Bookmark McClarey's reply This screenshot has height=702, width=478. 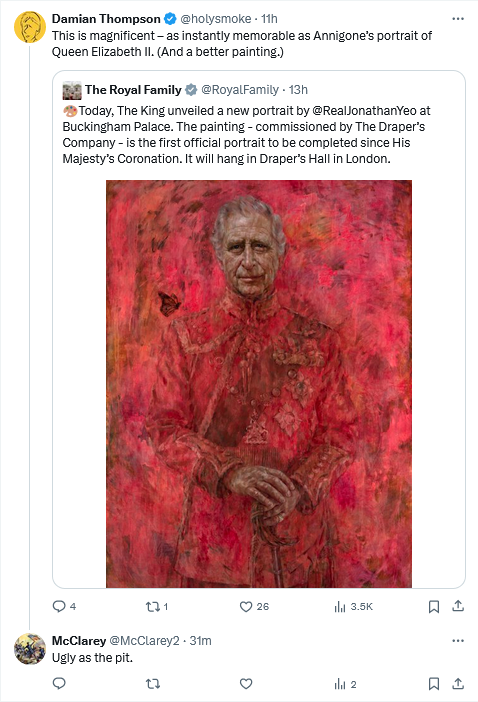click(x=434, y=684)
